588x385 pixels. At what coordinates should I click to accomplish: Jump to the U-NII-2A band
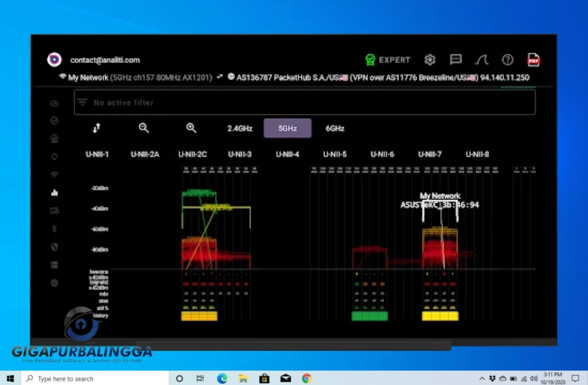point(145,154)
